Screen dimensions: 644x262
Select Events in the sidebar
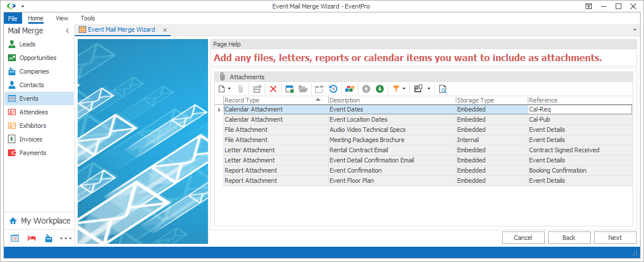pos(39,98)
